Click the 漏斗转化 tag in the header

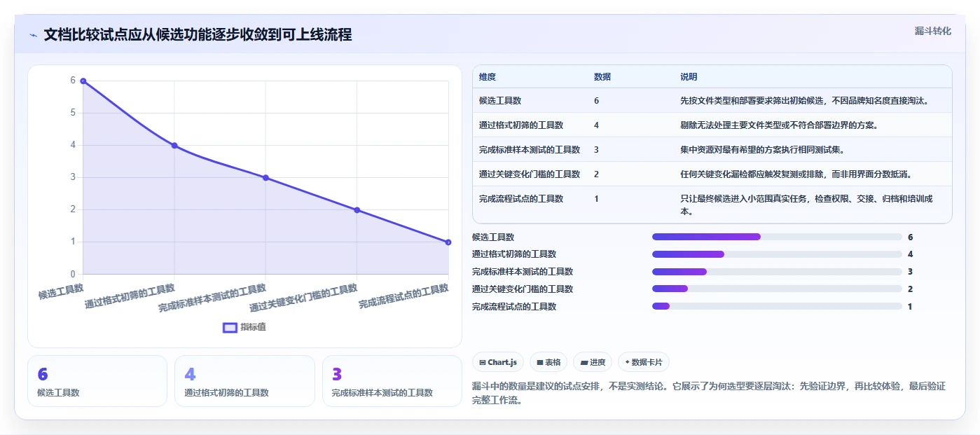tap(932, 31)
